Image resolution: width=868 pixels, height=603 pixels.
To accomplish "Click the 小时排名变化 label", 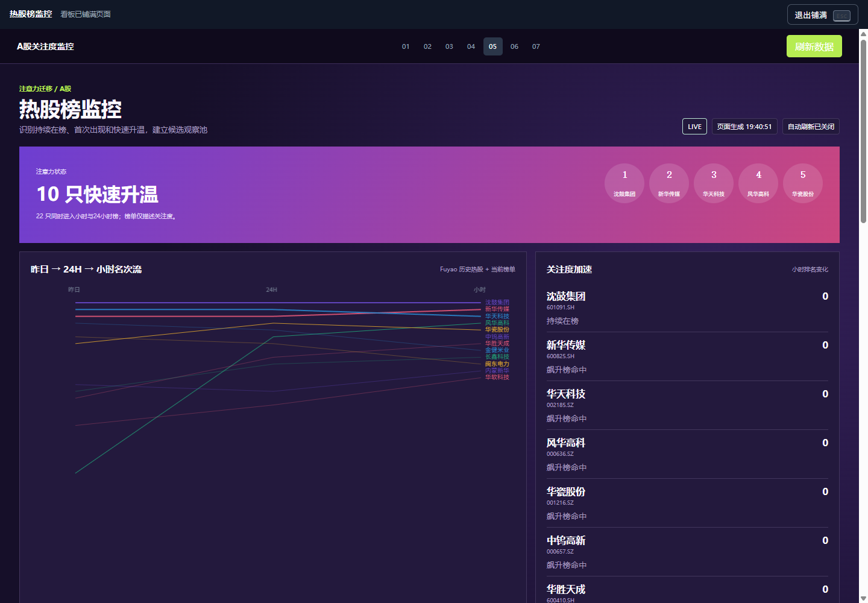I will (x=810, y=270).
